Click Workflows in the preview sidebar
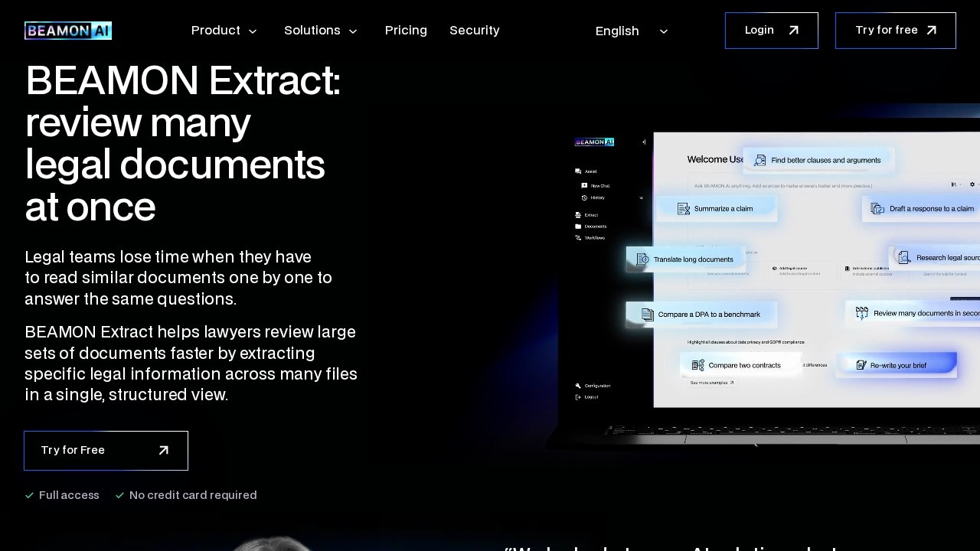980x551 pixels. pos(590,238)
